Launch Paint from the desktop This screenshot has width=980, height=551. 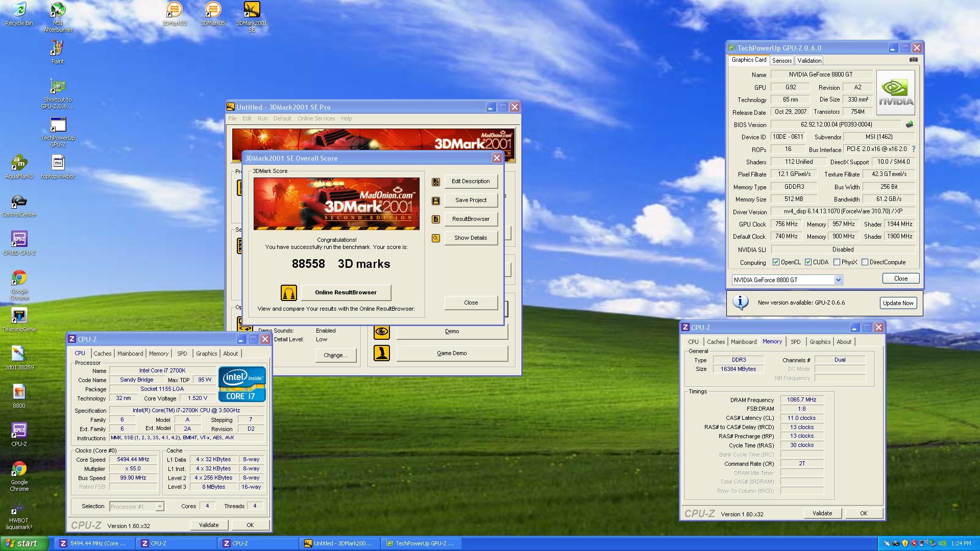point(58,52)
